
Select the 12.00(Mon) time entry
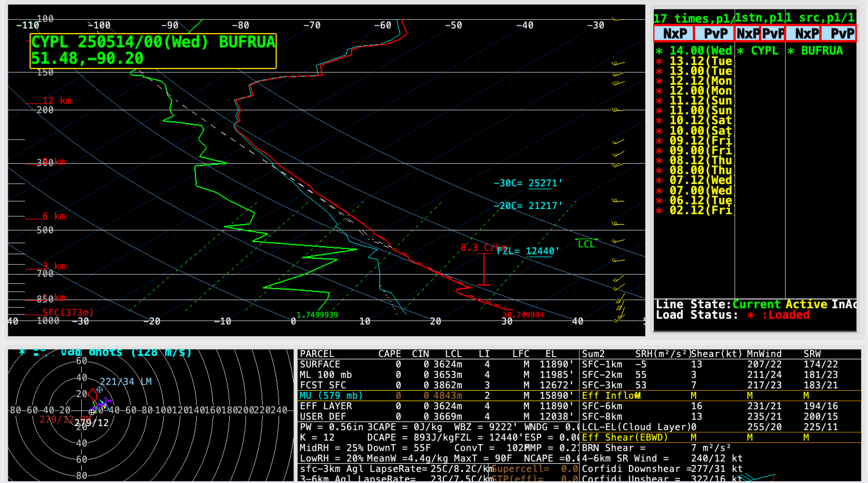click(694, 91)
